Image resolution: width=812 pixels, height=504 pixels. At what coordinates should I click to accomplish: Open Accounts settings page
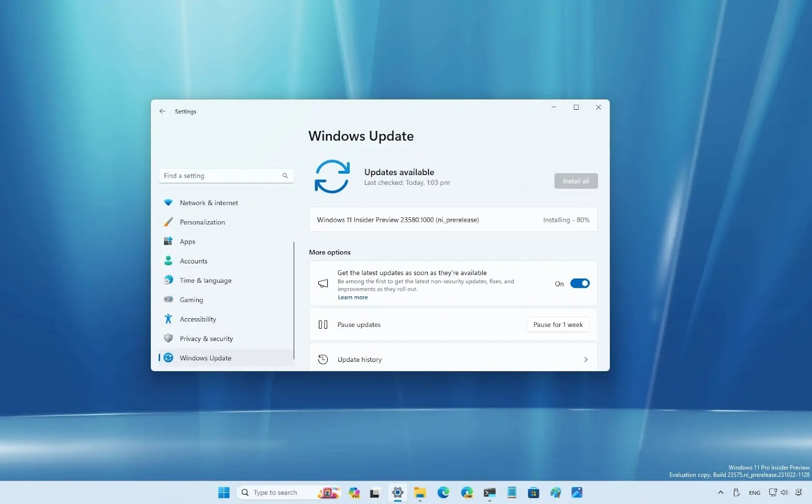pyautogui.click(x=226, y=261)
